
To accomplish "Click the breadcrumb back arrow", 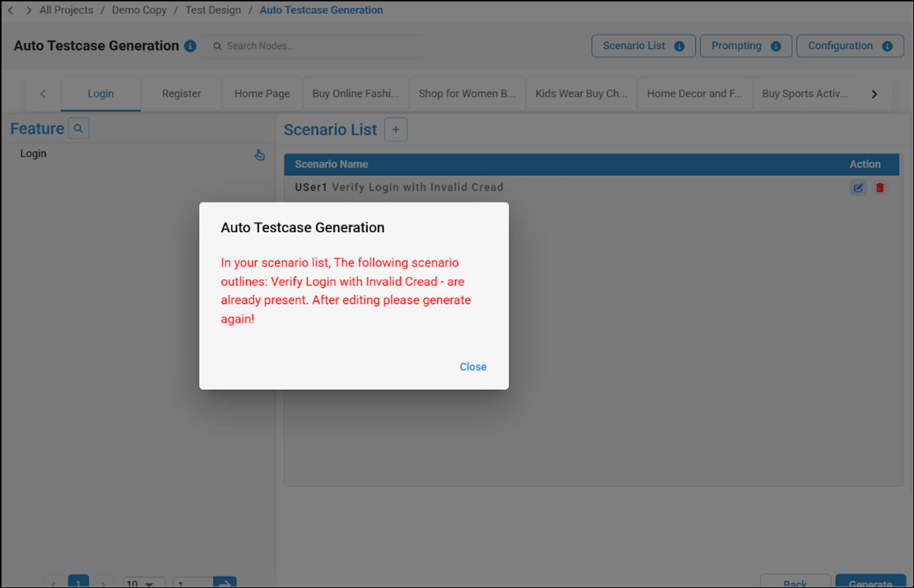I will click(11, 10).
